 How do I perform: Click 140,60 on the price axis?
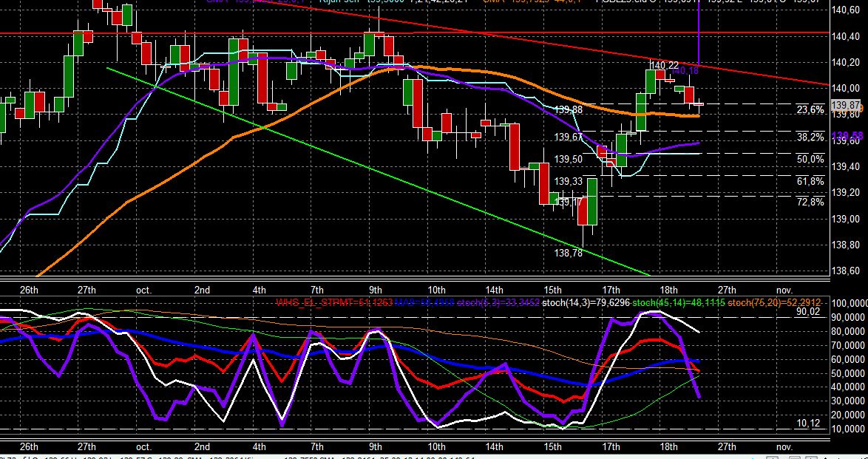coord(846,10)
